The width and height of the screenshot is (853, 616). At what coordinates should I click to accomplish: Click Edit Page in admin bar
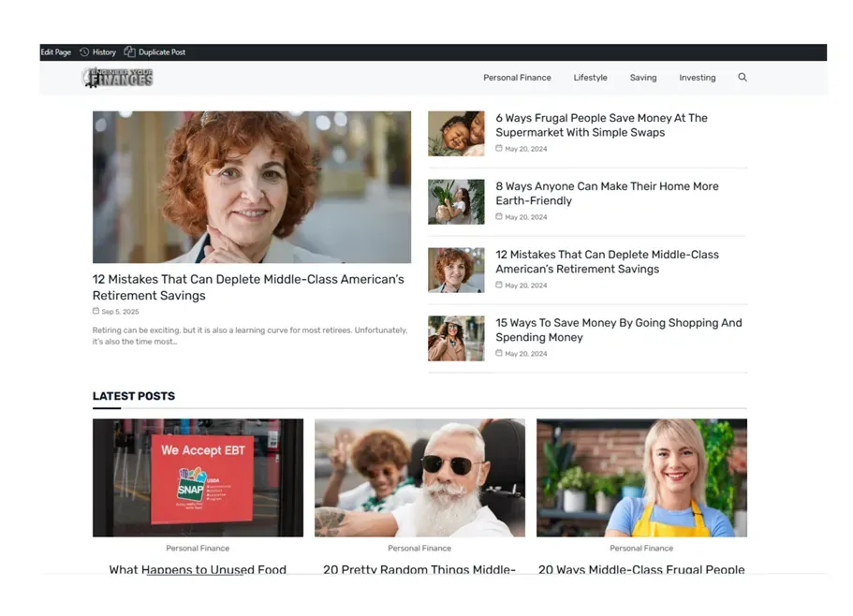[56, 52]
